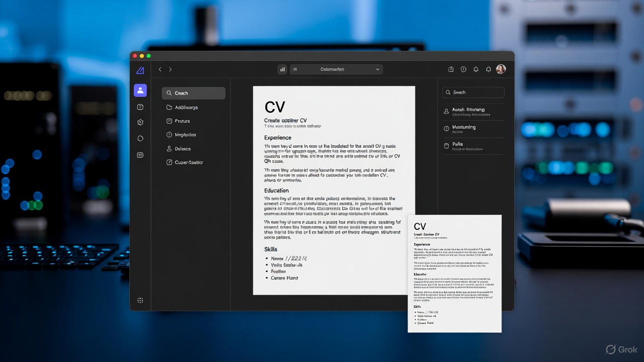
Task: Click the circled info icon in the top toolbar
Action: click(463, 69)
